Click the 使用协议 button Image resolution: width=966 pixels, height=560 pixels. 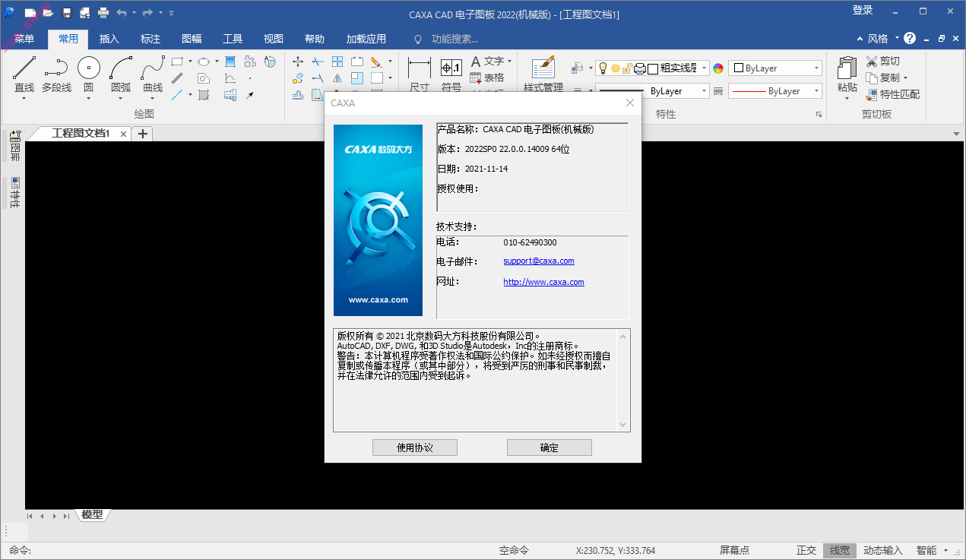[x=415, y=448]
